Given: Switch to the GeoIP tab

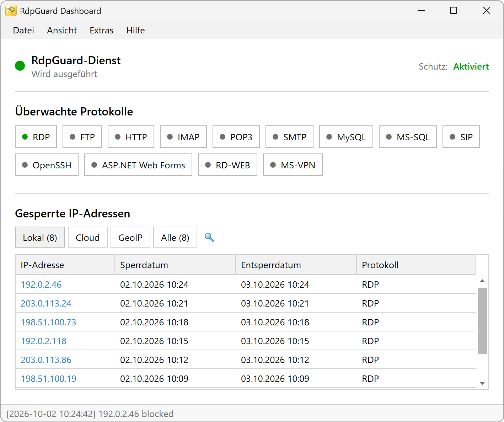Looking at the screenshot, I should tap(130, 237).
